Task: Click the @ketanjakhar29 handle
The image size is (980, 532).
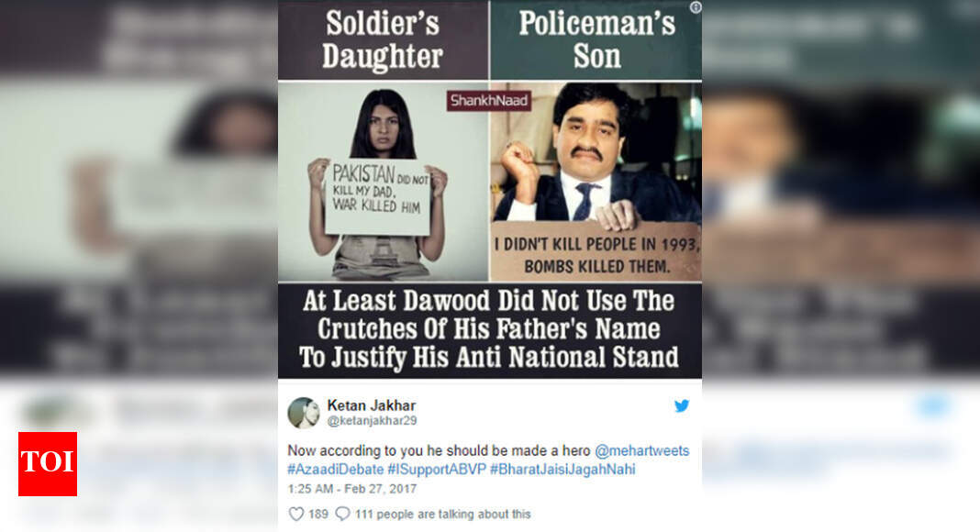Action: coord(372,421)
